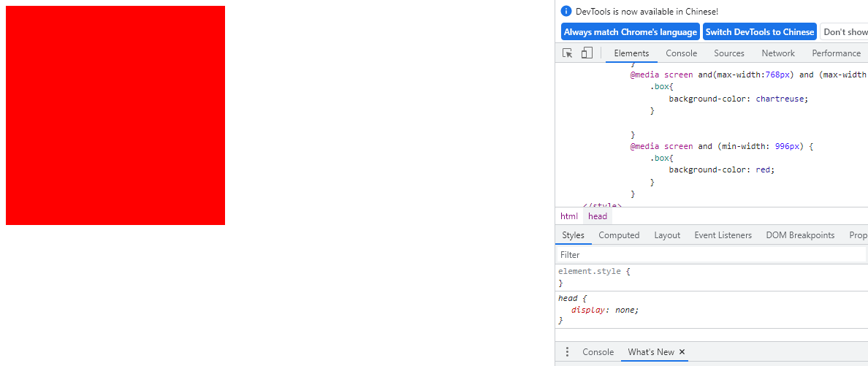
Task: Click the html breadcrumb item
Action: (x=568, y=216)
